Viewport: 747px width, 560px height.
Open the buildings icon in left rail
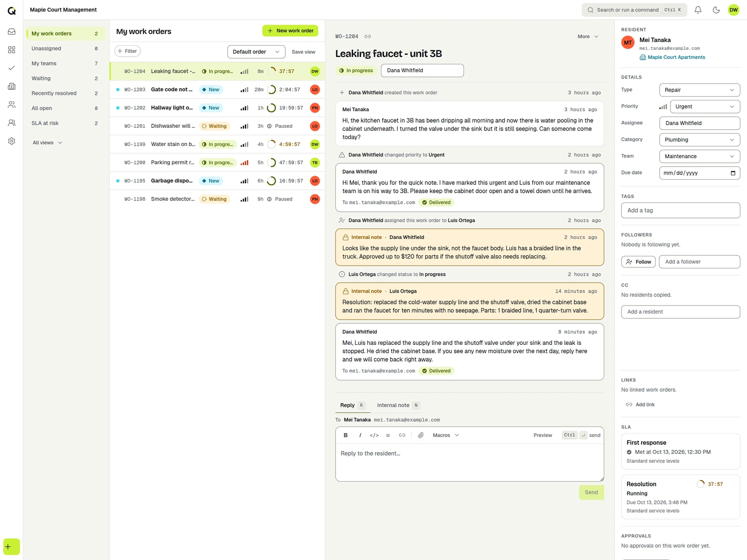tap(12, 86)
